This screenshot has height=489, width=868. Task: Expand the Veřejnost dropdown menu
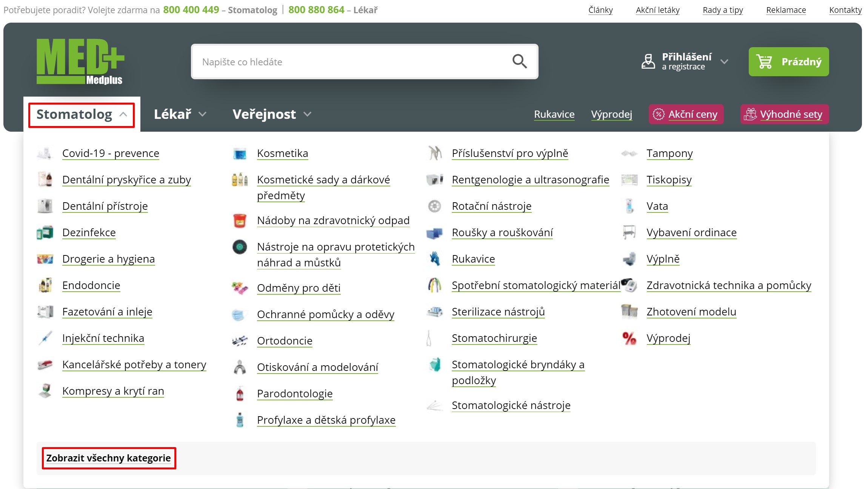pyautogui.click(x=272, y=114)
